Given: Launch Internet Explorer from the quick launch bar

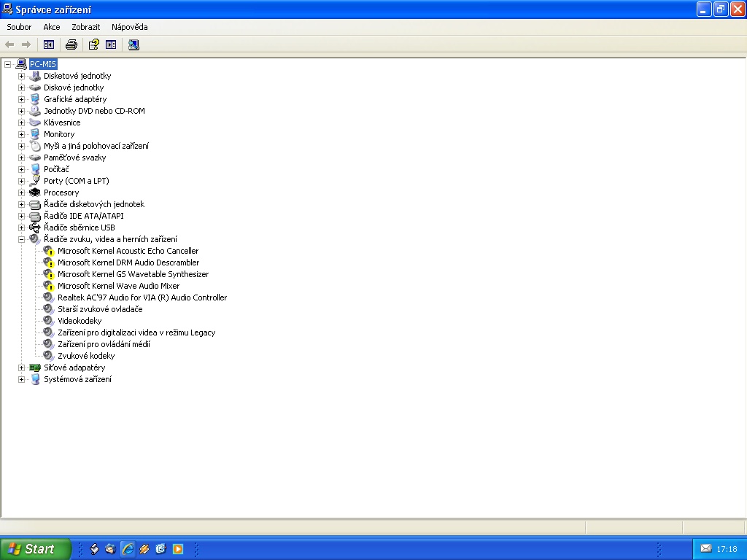Looking at the screenshot, I should [128, 549].
